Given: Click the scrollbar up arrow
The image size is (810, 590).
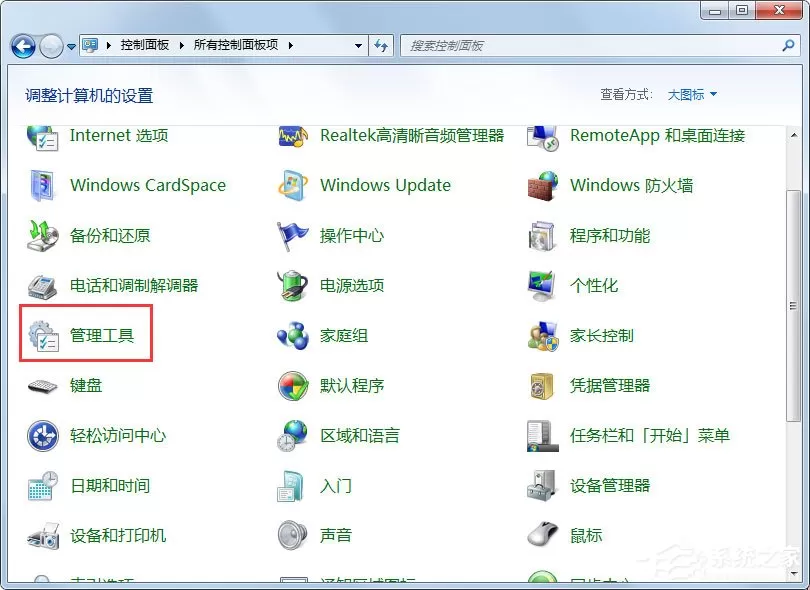Looking at the screenshot, I should 793,135.
